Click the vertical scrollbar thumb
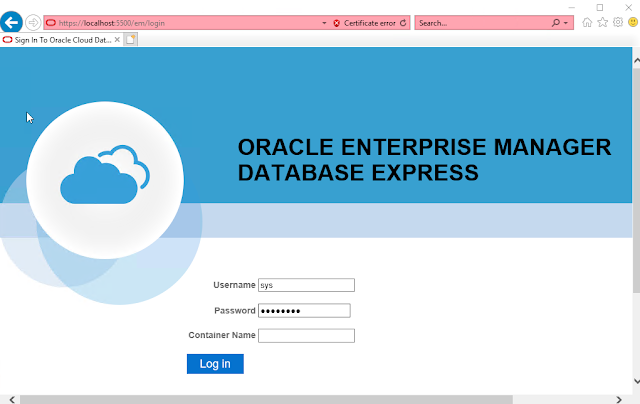The width and height of the screenshot is (640, 404). [x=636, y=180]
